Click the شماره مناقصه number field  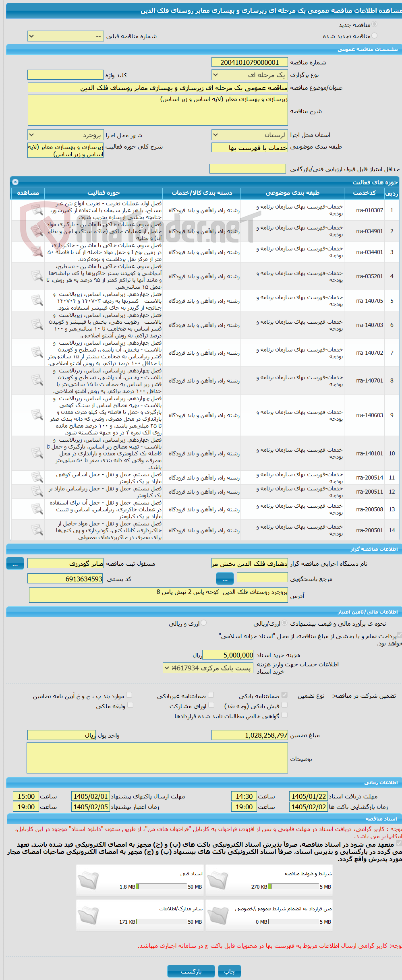(x=250, y=62)
